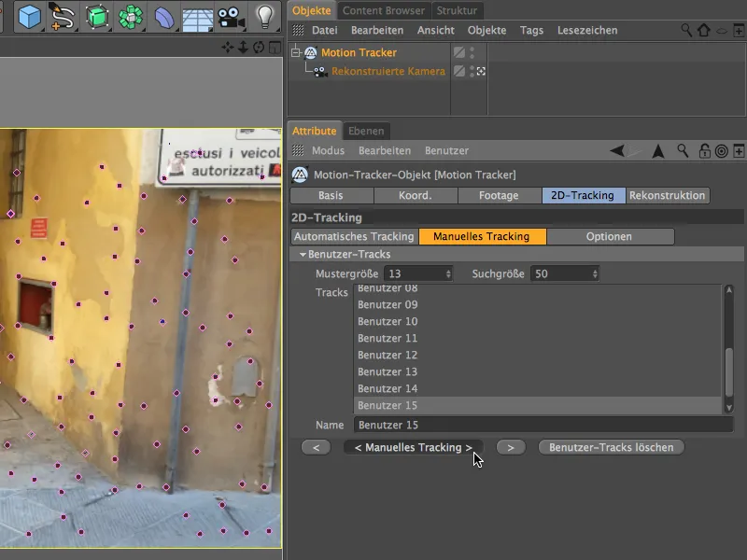This screenshot has height=560, width=747.
Task: Activate the camera tag on Rekonstruierte Kamera
Action: pyautogui.click(x=482, y=71)
